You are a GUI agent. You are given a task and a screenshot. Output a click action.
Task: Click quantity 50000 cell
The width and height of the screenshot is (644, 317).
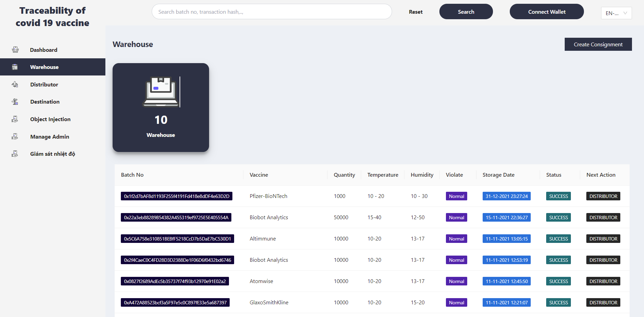pyautogui.click(x=341, y=218)
